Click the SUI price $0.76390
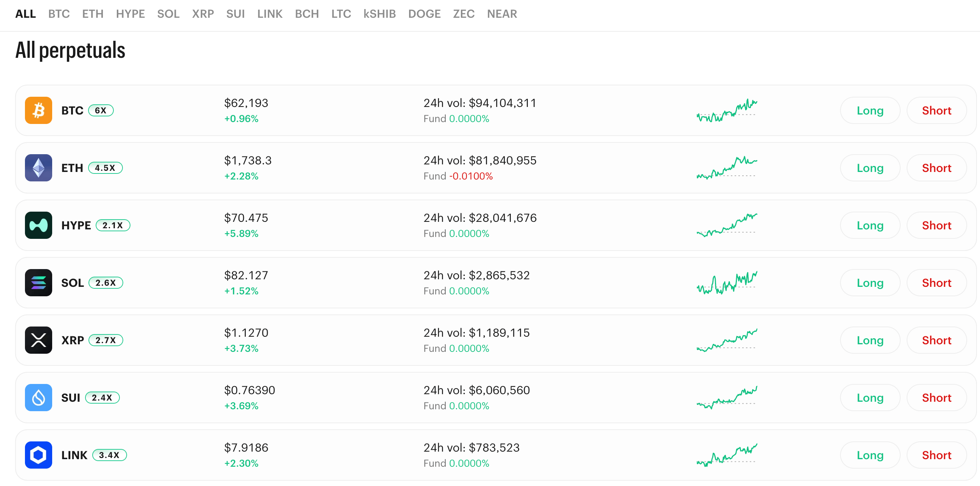The width and height of the screenshot is (980, 486). pos(250,390)
